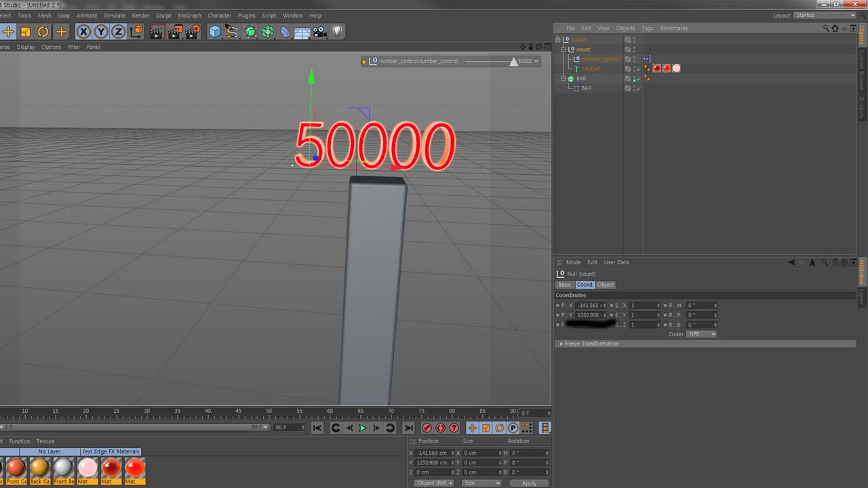Open the viewport Filter menu
868x488 pixels.
click(x=74, y=47)
